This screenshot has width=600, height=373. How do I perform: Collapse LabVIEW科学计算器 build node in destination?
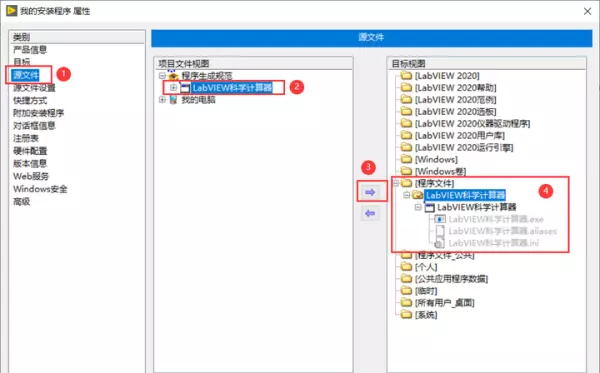tap(418, 207)
